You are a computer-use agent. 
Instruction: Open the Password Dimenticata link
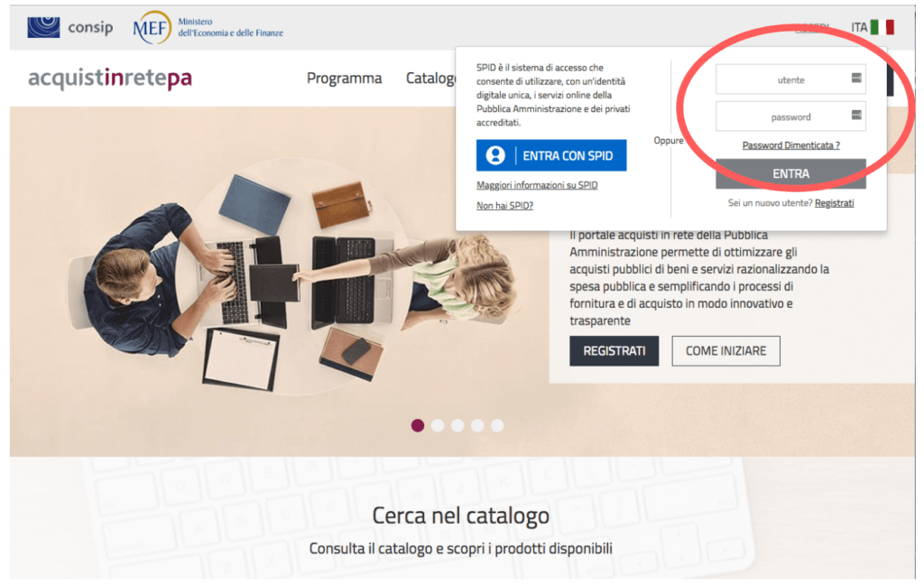coord(790,145)
